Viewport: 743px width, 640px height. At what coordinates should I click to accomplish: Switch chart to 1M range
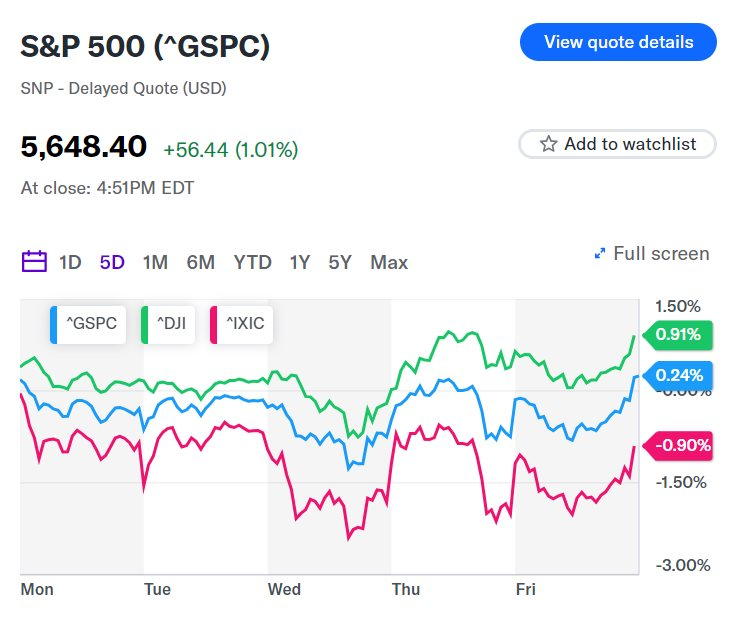(155, 263)
